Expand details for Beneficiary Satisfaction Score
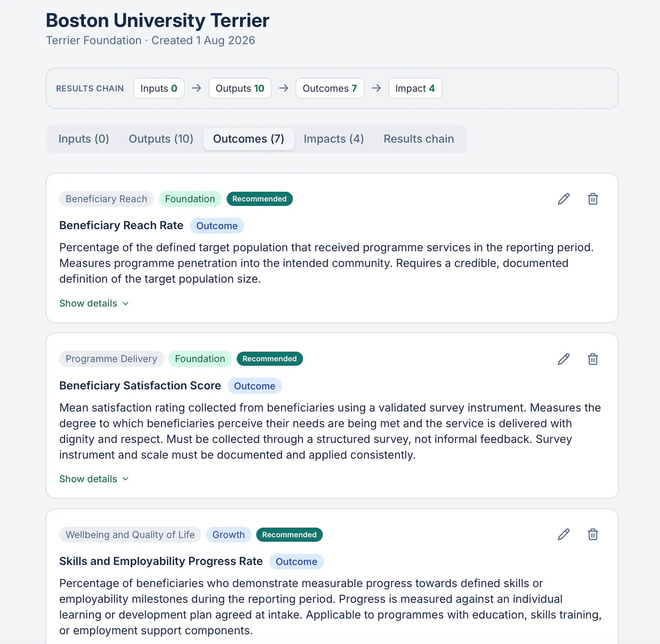The height and width of the screenshot is (644, 660). coord(94,479)
